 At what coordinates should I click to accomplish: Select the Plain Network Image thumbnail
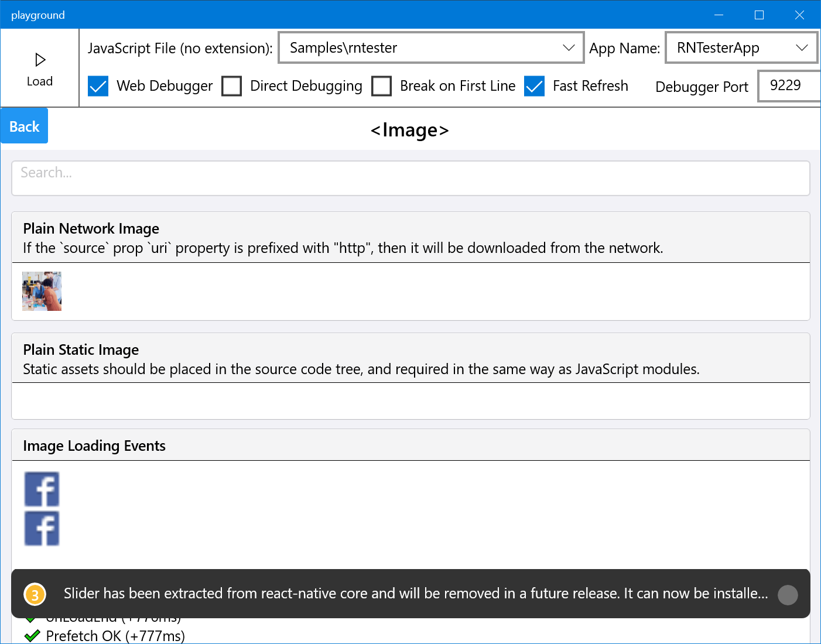tap(41, 291)
